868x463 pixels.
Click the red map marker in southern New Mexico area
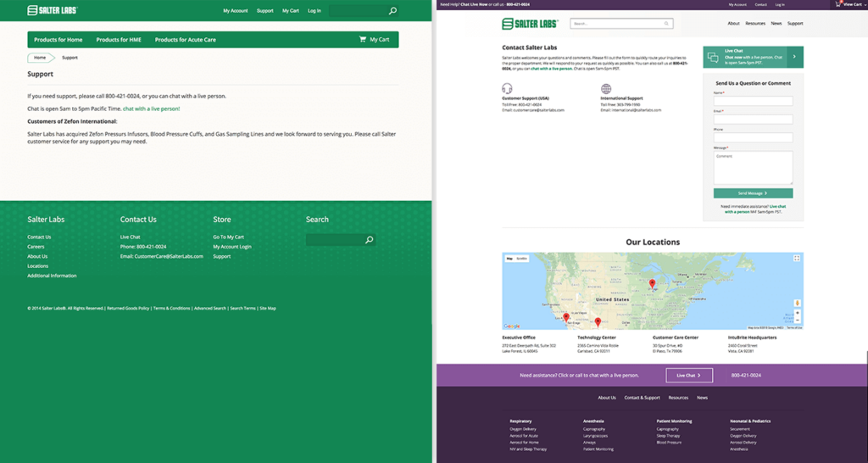click(x=598, y=321)
